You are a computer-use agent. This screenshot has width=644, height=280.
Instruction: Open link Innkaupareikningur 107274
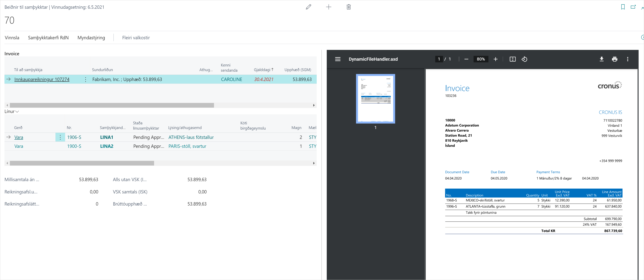click(42, 79)
